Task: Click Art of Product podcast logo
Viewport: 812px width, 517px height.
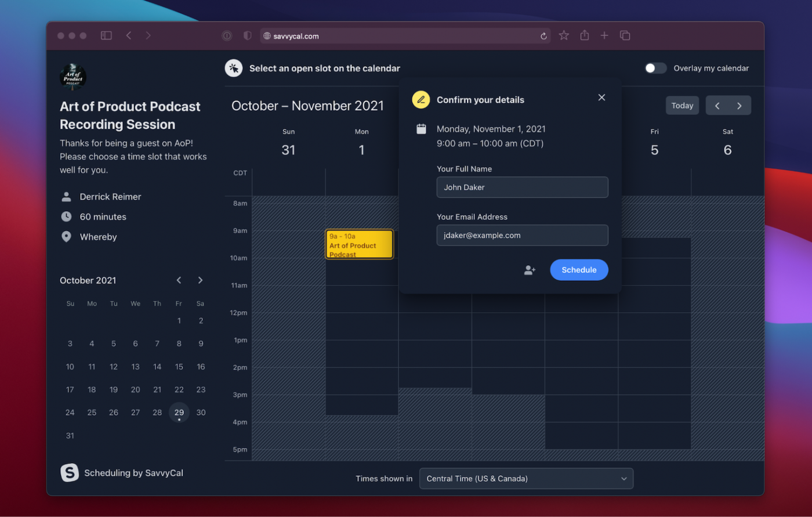Action: point(73,77)
